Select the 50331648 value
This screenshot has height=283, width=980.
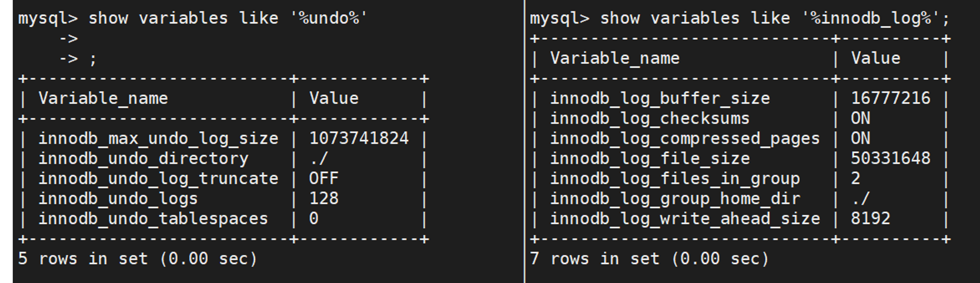click(x=890, y=158)
